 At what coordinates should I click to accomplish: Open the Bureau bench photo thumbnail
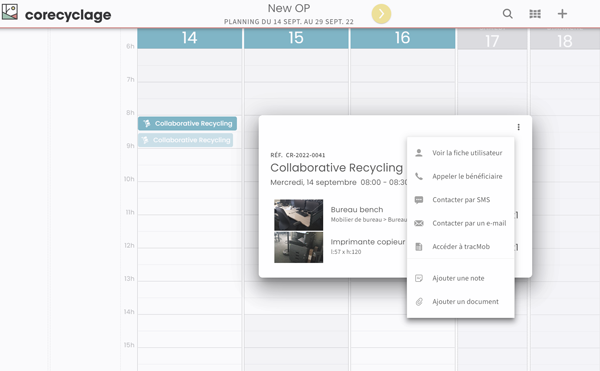[x=298, y=215]
